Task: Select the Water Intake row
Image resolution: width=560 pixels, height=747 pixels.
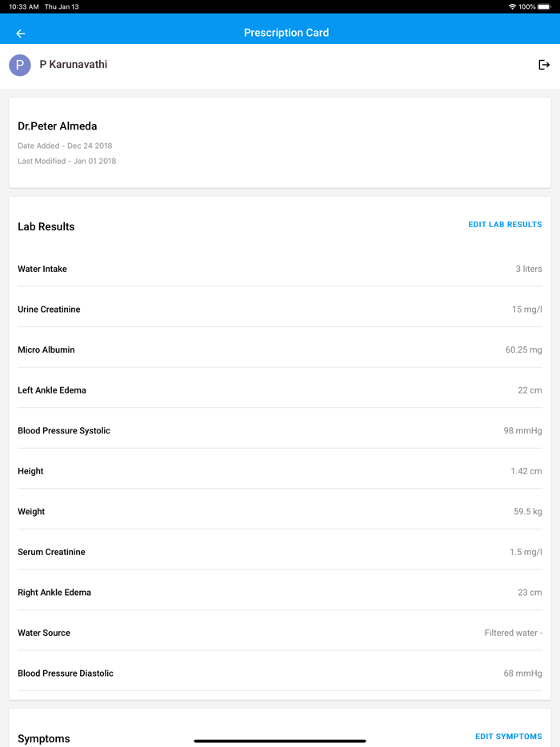Action: click(x=279, y=269)
